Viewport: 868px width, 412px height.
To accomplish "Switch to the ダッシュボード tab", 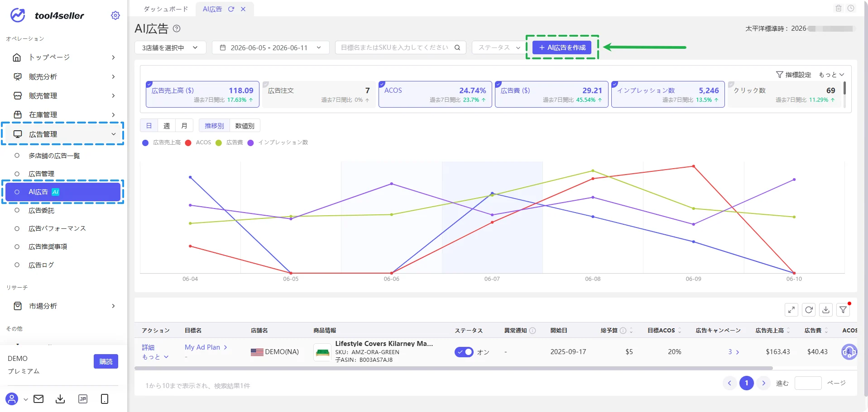I will [x=166, y=9].
